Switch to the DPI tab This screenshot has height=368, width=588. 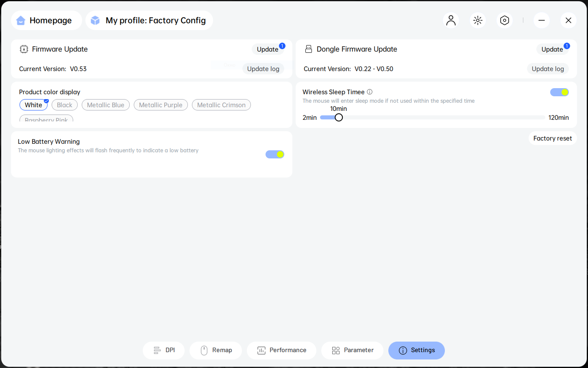tap(163, 350)
